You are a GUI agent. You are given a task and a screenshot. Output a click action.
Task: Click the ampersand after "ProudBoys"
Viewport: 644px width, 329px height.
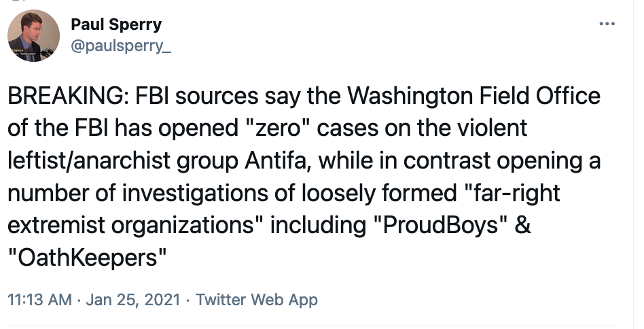523,226
